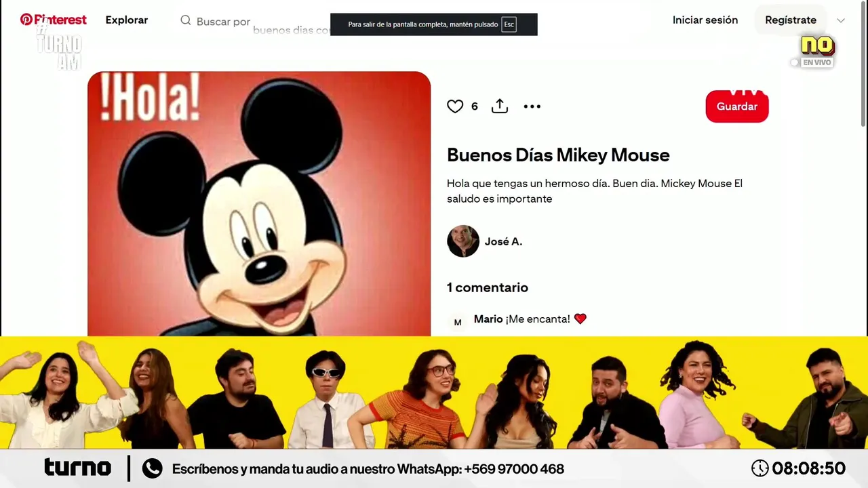Click the 08:08:50 time display
Image resolution: width=868 pixels, height=488 pixels.
click(808, 468)
